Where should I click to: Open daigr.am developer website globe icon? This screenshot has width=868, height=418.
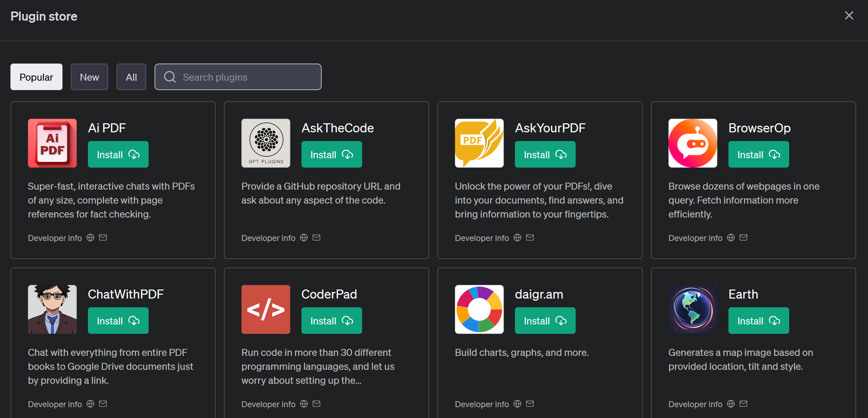[x=517, y=404]
